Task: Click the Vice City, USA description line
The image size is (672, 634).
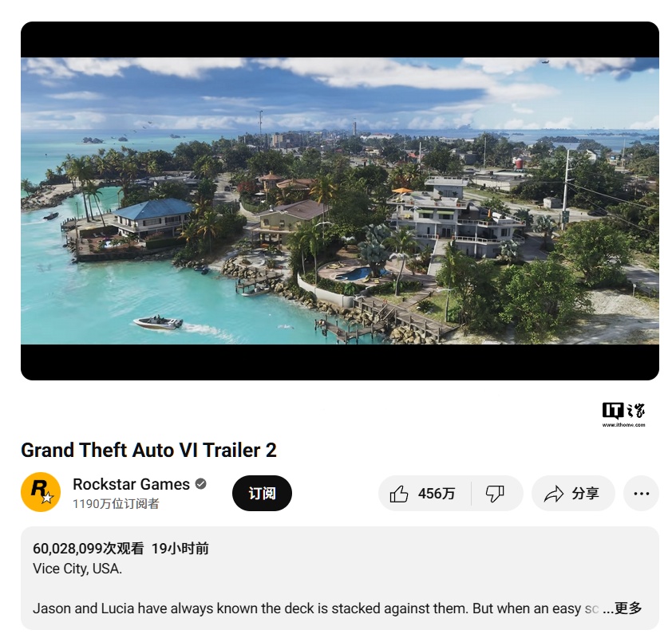Action: click(77, 569)
